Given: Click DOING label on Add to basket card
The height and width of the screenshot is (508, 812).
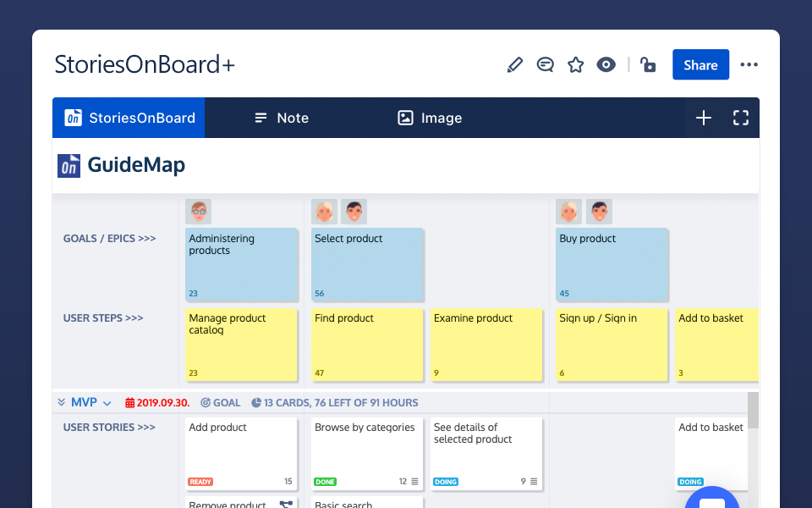Looking at the screenshot, I should (690, 482).
